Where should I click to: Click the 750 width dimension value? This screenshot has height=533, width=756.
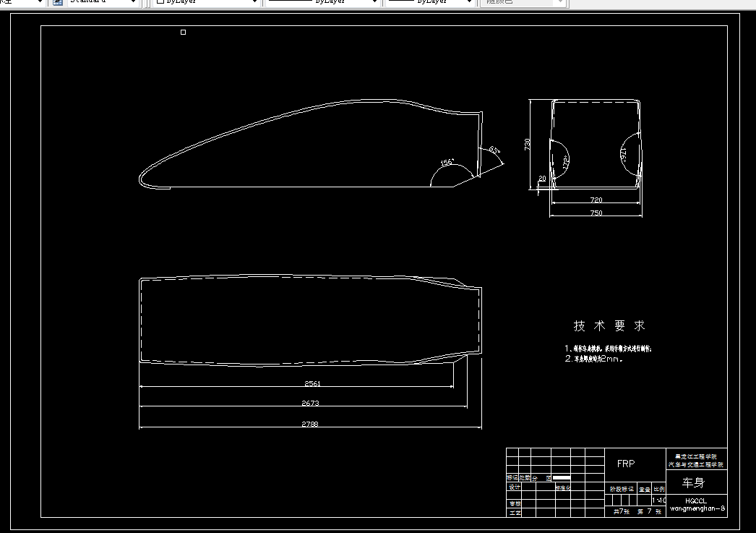[596, 213]
